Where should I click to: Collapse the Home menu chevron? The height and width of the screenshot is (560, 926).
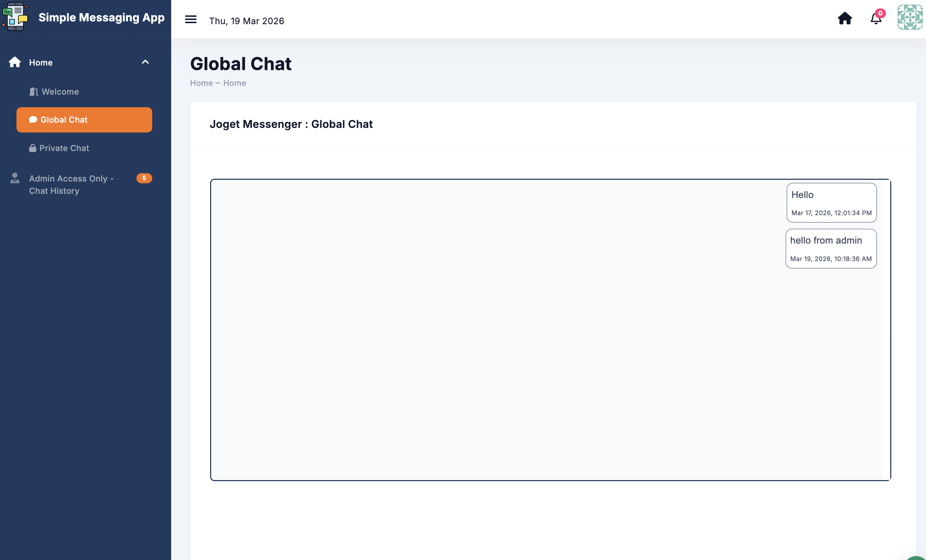pos(145,62)
